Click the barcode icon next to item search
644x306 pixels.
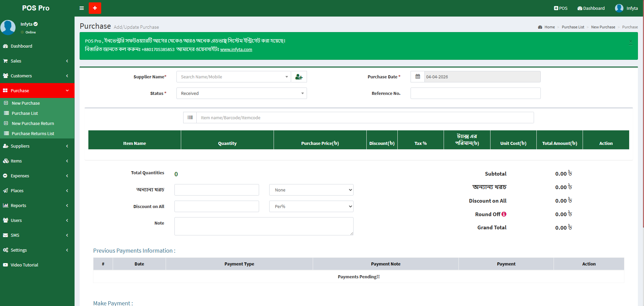190,118
